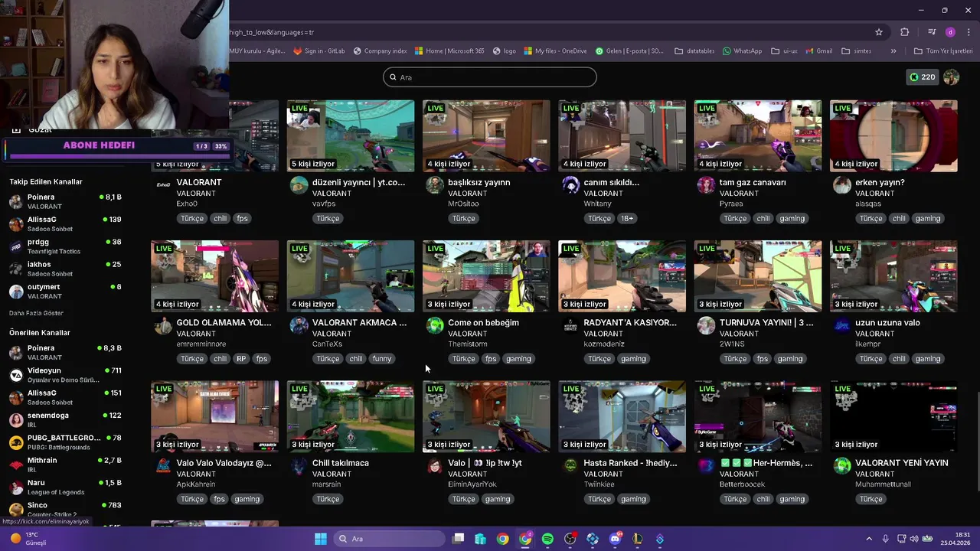Click Pyraea streamer avatar
980x551 pixels.
click(x=706, y=185)
